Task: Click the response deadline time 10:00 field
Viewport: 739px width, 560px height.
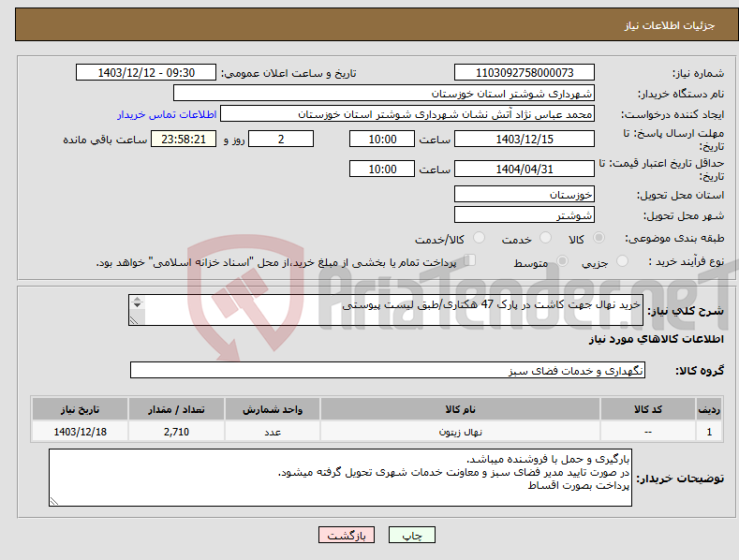Action: [382, 139]
